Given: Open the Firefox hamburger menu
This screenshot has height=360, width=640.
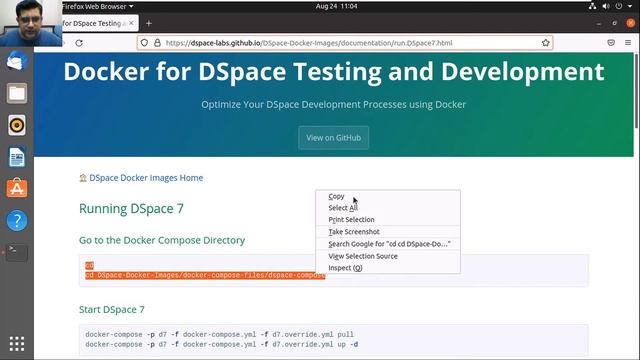Looking at the screenshot, I should point(628,43).
